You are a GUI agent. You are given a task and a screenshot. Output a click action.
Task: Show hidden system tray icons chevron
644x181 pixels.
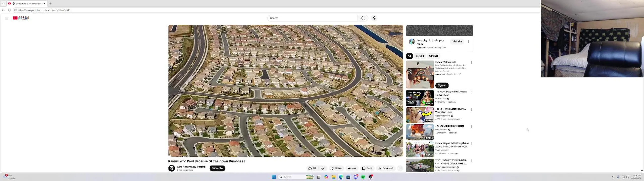point(612,177)
